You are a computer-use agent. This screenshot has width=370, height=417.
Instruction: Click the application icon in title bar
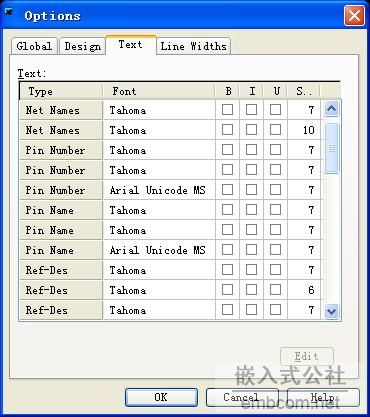pyautogui.click(x=8, y=12)
